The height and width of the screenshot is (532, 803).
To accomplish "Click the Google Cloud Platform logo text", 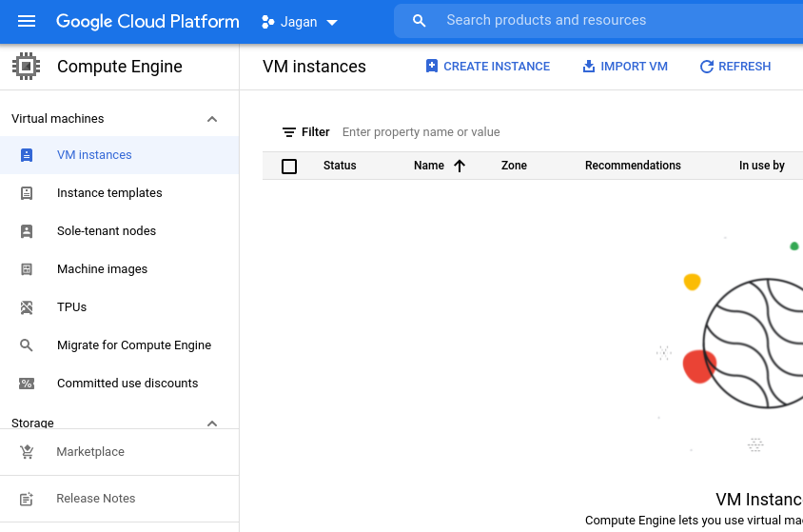I will point(147,22).
